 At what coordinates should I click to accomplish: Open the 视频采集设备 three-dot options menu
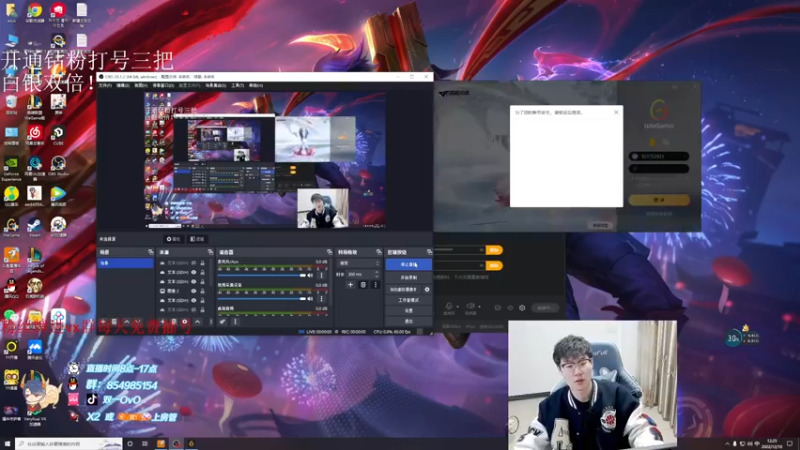321,298
